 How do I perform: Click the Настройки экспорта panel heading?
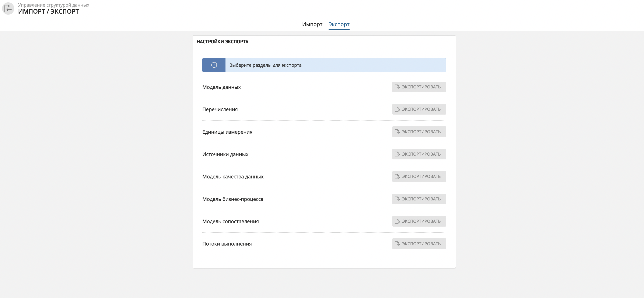point(222,42)
